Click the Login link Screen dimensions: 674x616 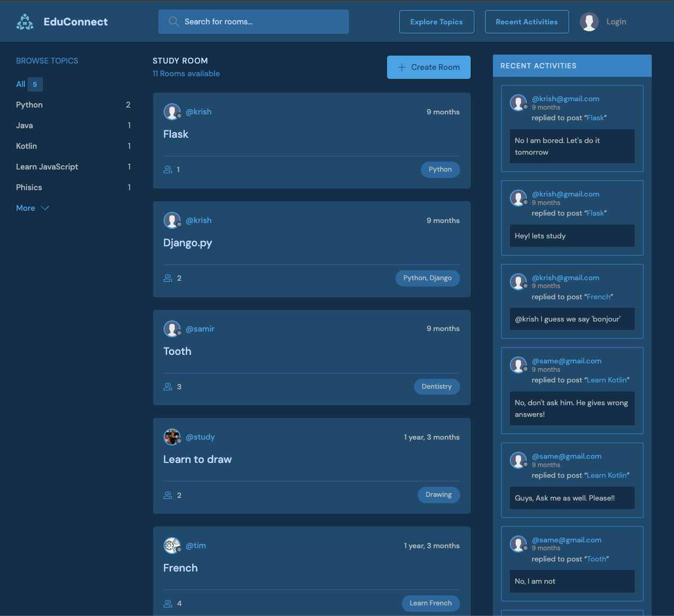(x=616, y=22)
